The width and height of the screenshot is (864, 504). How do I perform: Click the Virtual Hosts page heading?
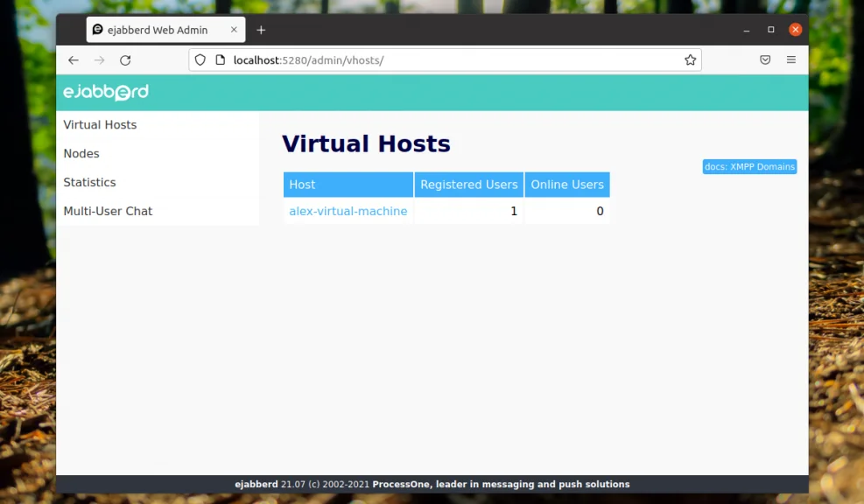(366, 143)
